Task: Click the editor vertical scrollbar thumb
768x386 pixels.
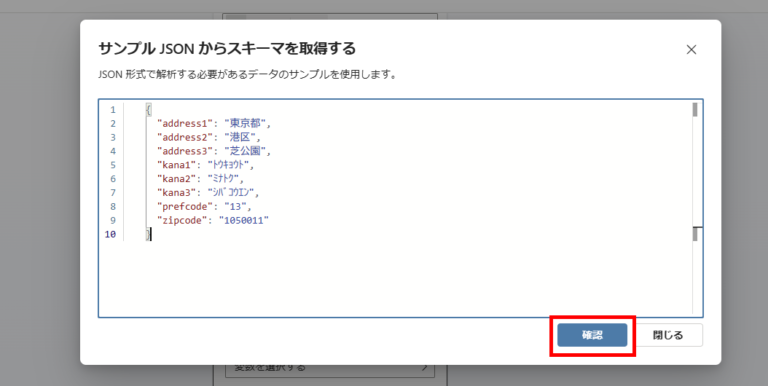Action: click(x=695, y=110)
